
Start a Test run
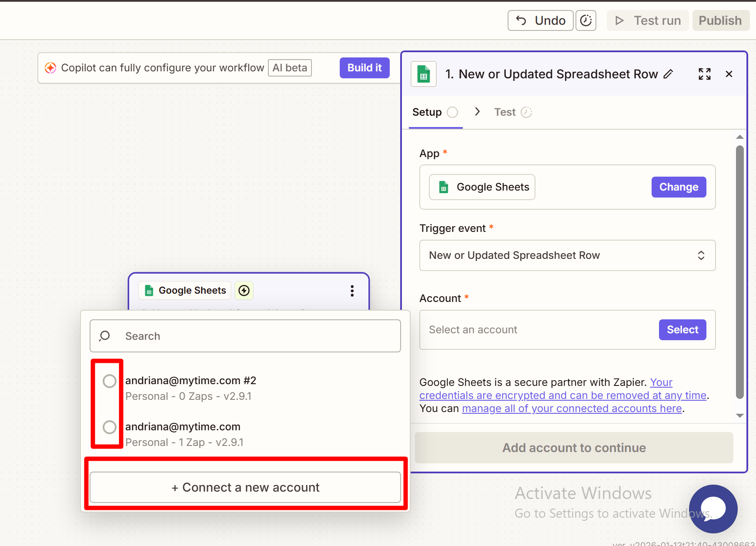click(648, 20)
